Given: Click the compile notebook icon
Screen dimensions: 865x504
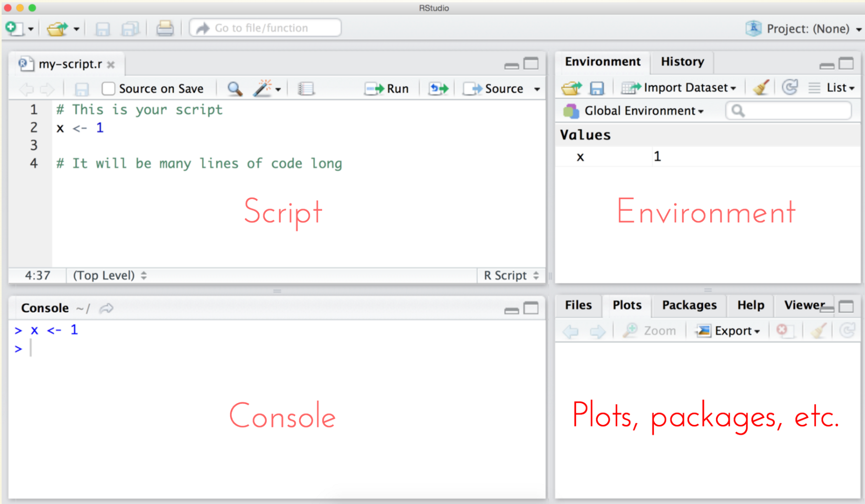Looking at the screenshot, I should [306, 89].
